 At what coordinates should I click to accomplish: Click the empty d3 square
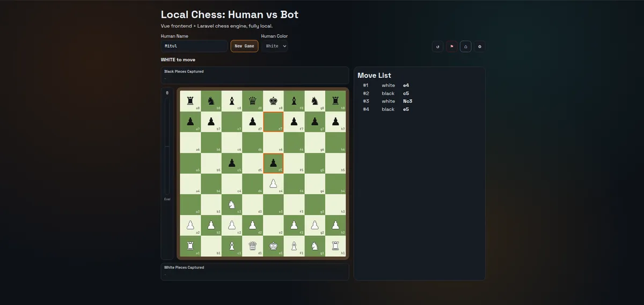[x=253, y=204]
